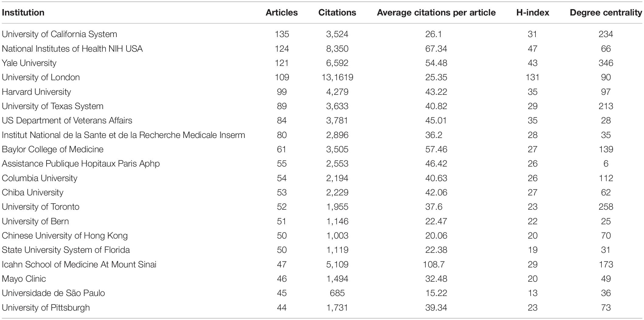Click citations value 2,194
This screenshot has height=320, width=644.
(337, 178)
